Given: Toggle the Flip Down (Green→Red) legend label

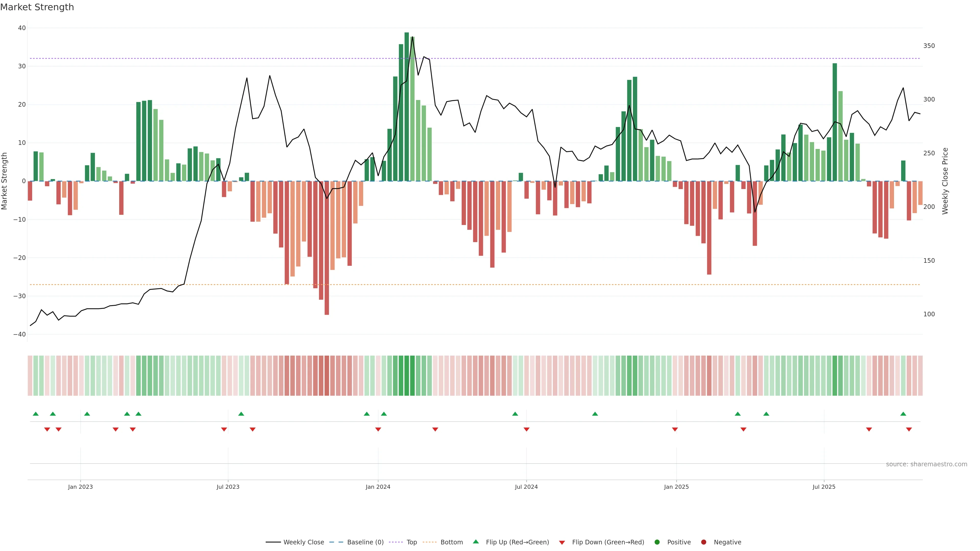Looking at the screenshot, I should [x=608, y=542].
